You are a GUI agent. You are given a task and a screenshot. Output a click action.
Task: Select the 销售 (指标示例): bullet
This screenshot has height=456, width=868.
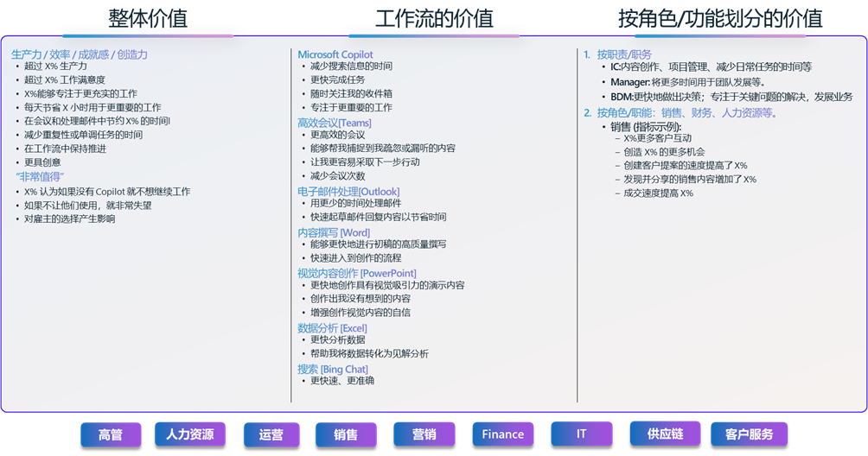coord(646,127)
